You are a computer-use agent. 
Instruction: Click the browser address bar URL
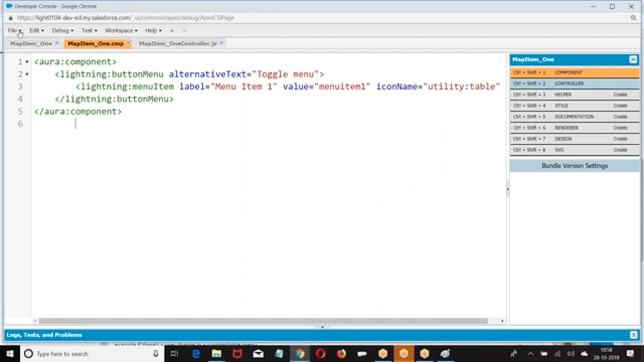126,18
